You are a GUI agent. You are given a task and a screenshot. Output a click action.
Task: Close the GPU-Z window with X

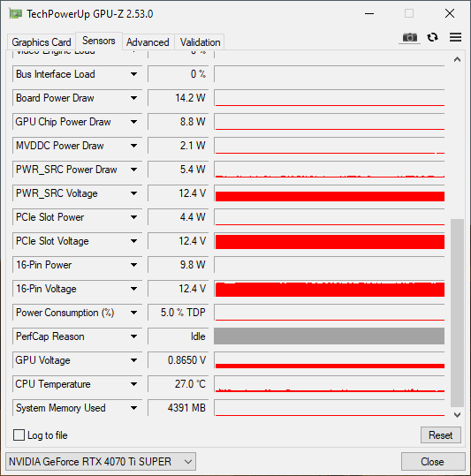(x=450, y=13)
